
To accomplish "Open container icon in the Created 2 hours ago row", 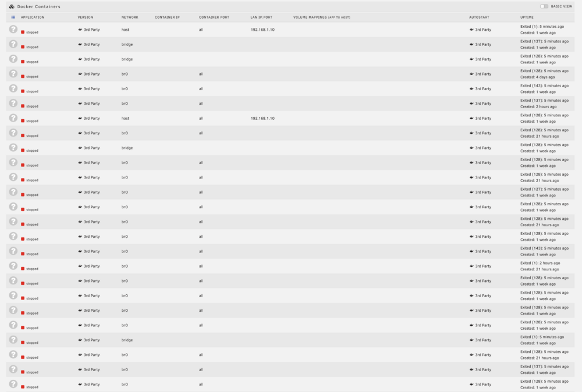I will pyautogui.click(x=13, y=103).
